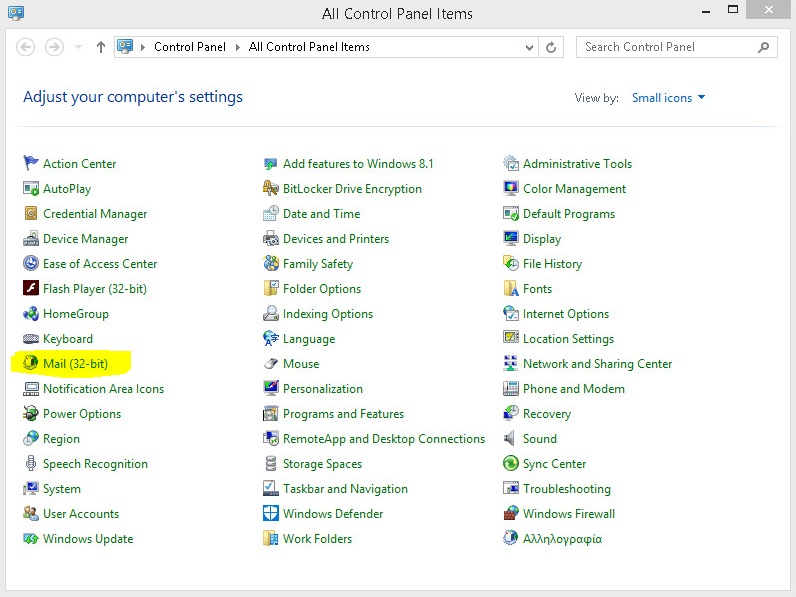Screen dimensions: 796x597
Task: Click the Windows Update icon
Action: coord(30,538)
